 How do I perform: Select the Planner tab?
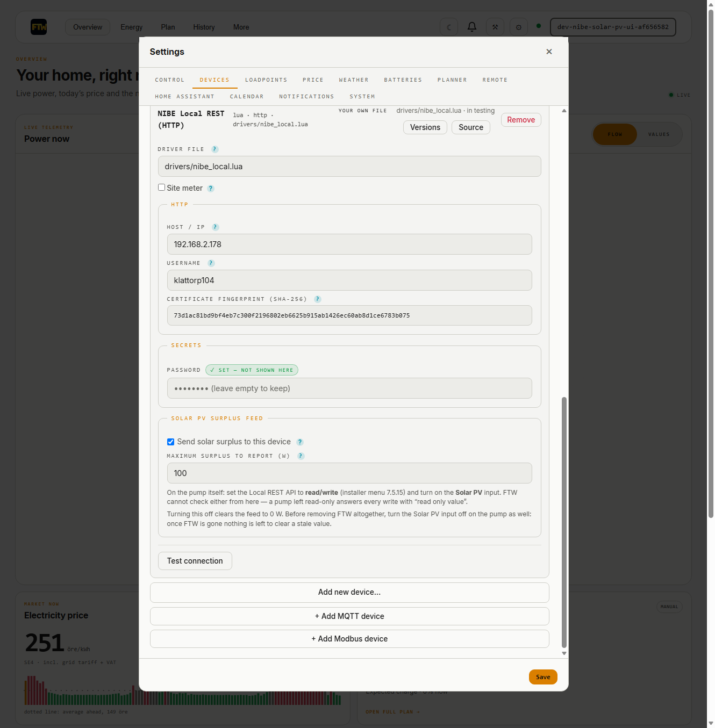tap(452, 80)
